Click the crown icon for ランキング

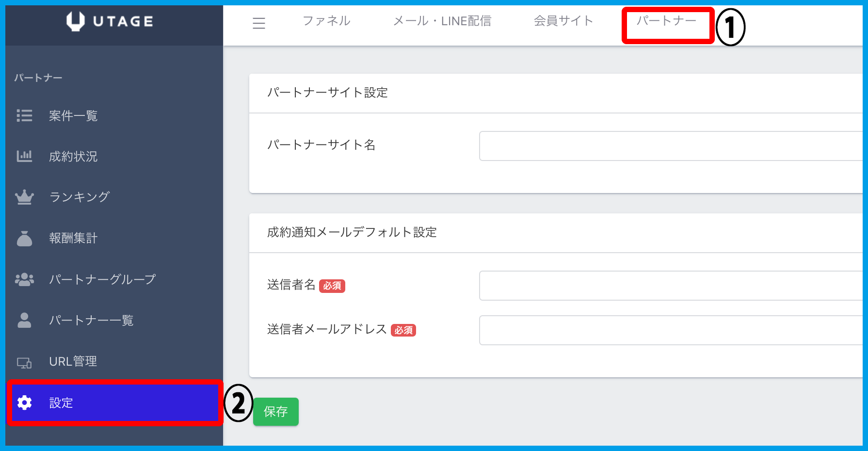[x=24, y=197]
